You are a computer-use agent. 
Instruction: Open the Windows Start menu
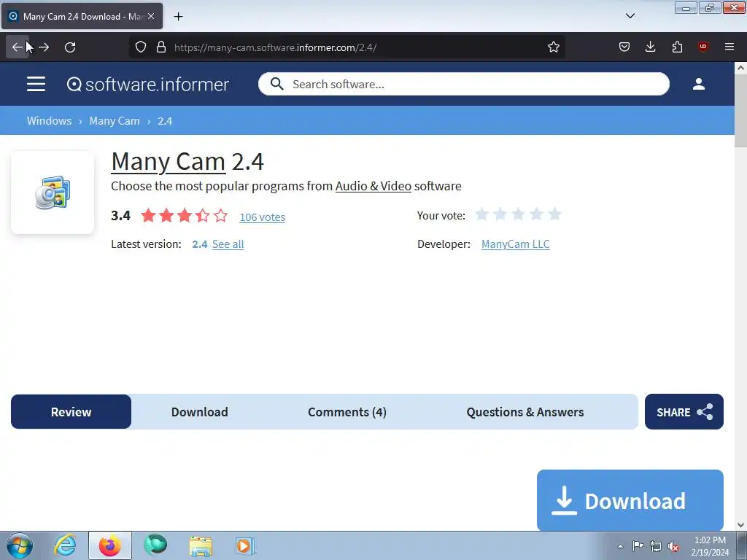20,545
